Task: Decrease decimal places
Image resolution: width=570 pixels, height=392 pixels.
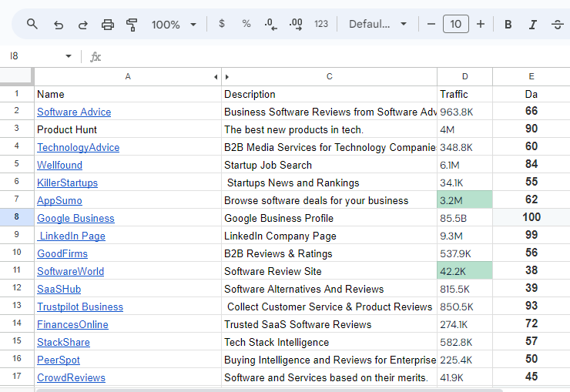Action: click(x=270, y=25)
